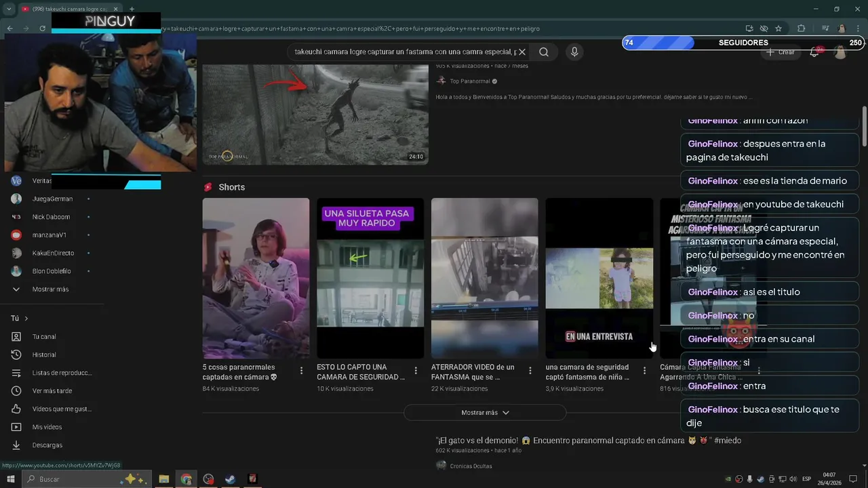Open Ver más tarde in sidebar
Viewport: 868px width, 488px height.
[x=52, y=391]
